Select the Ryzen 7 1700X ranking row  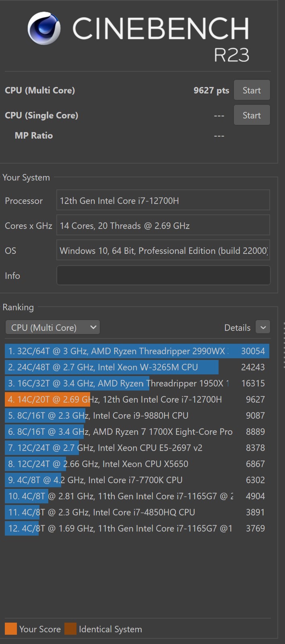click(137, 432)
